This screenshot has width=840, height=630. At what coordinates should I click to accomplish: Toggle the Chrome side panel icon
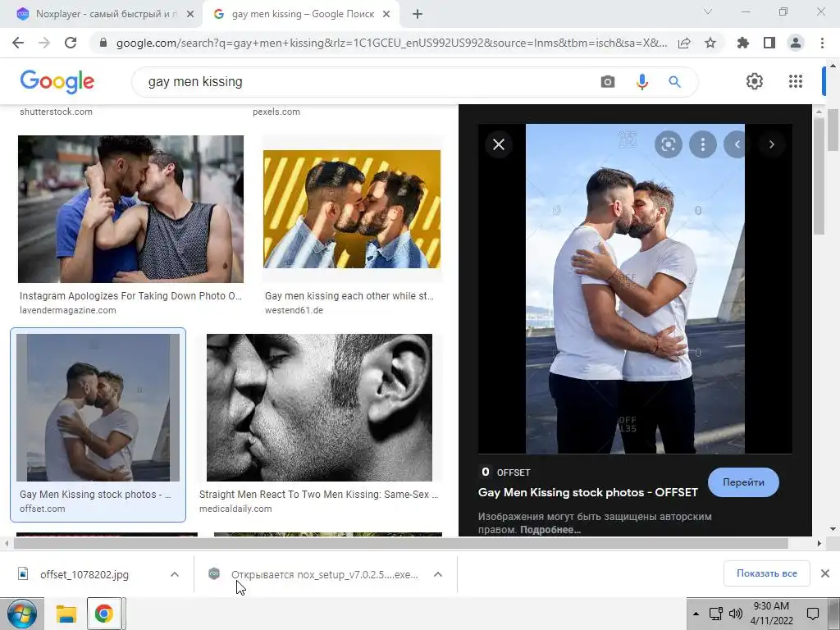[769, 43]
